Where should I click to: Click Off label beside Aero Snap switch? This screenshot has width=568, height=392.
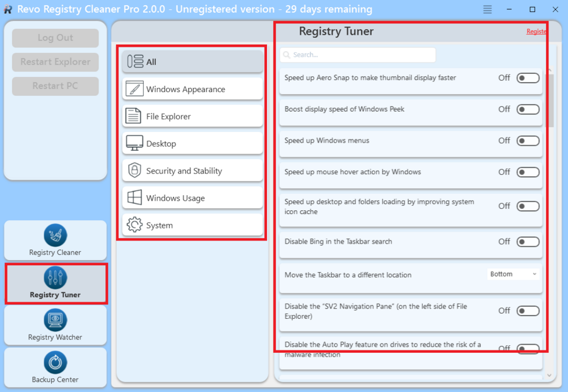504,78
